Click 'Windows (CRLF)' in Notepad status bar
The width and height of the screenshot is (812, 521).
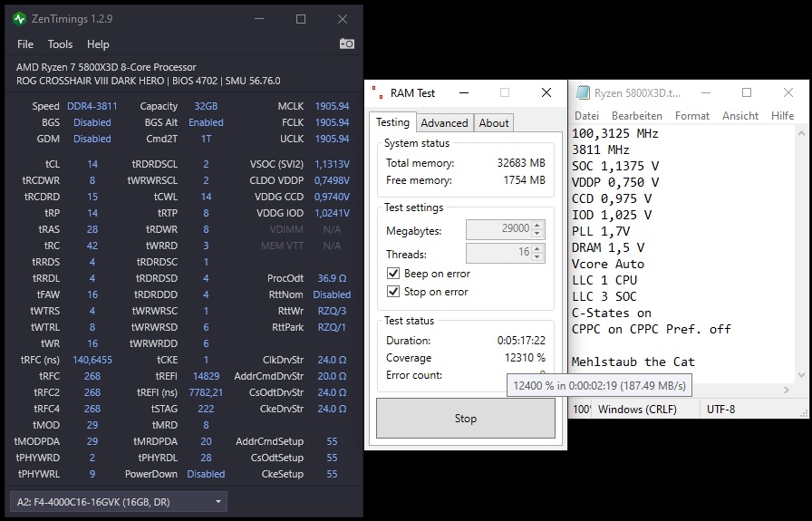click(637, 410)
